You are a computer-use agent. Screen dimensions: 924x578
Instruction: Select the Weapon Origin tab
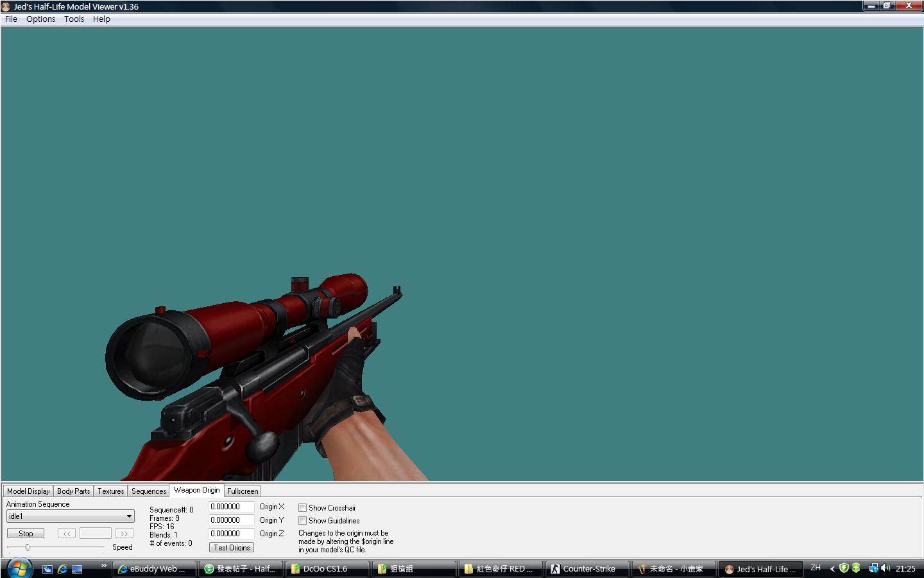(x=196, y=490)
